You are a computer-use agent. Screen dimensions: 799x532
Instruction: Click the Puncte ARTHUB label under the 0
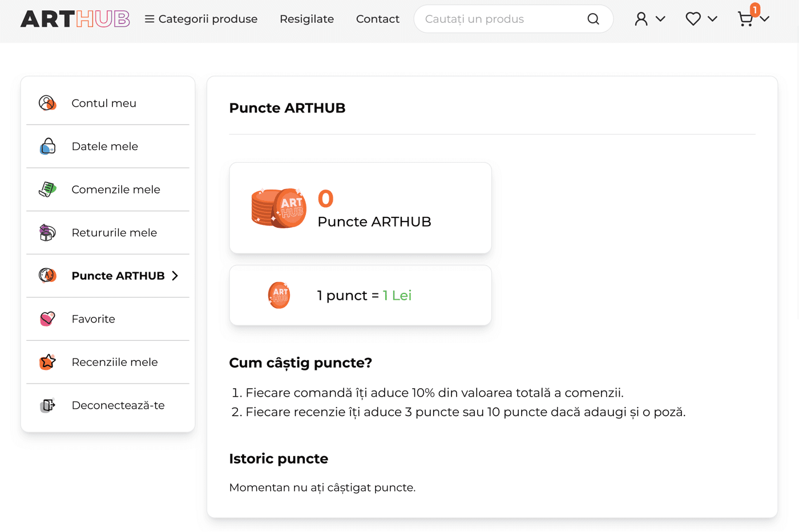click(x=374, y=221)
